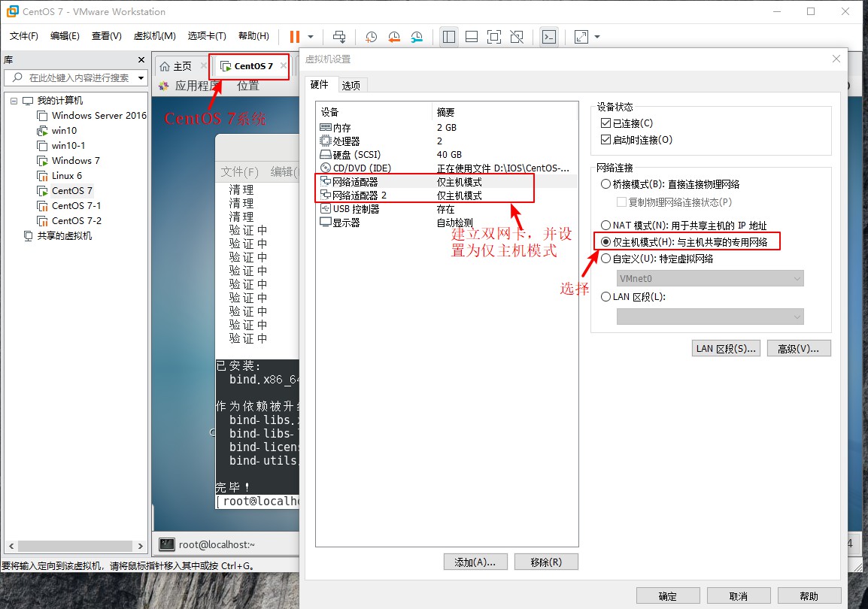
Task: Select 网络适配器 2 device row
Action: coord(447,195)
